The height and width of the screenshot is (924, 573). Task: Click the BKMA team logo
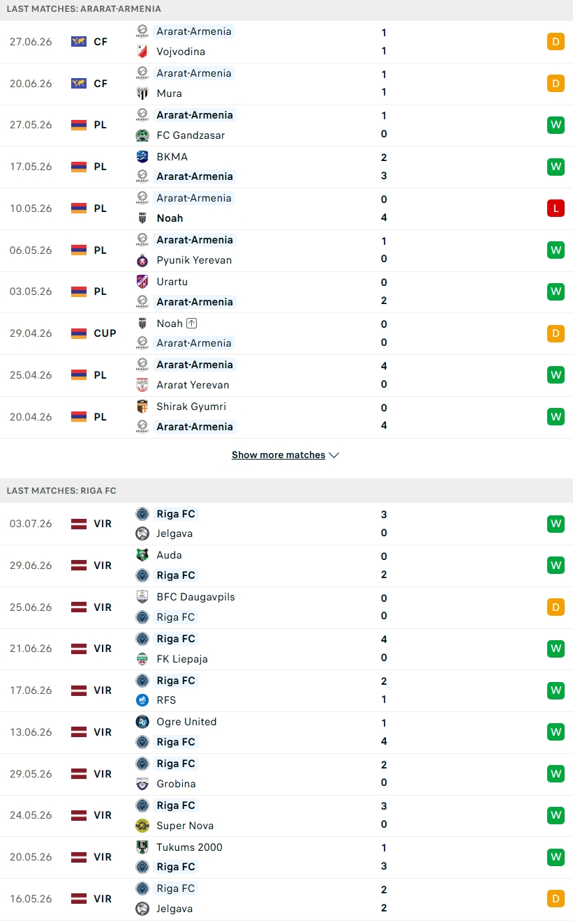pyautogui.click(x=142, y=157)
